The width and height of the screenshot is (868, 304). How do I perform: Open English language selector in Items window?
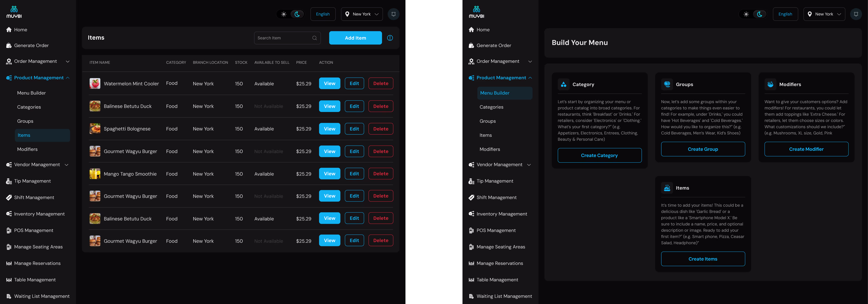pyautogui.click(x=323, y=14)
